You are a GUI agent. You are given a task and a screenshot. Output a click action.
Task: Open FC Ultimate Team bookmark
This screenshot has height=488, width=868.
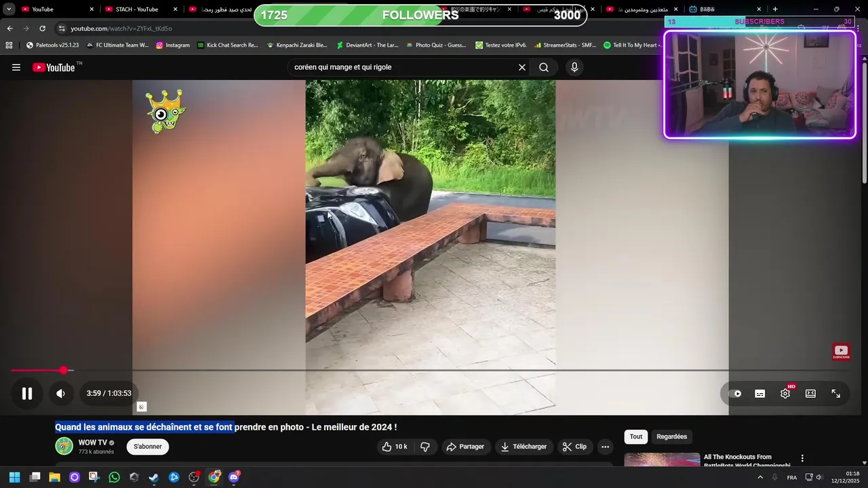pos(117,45)
